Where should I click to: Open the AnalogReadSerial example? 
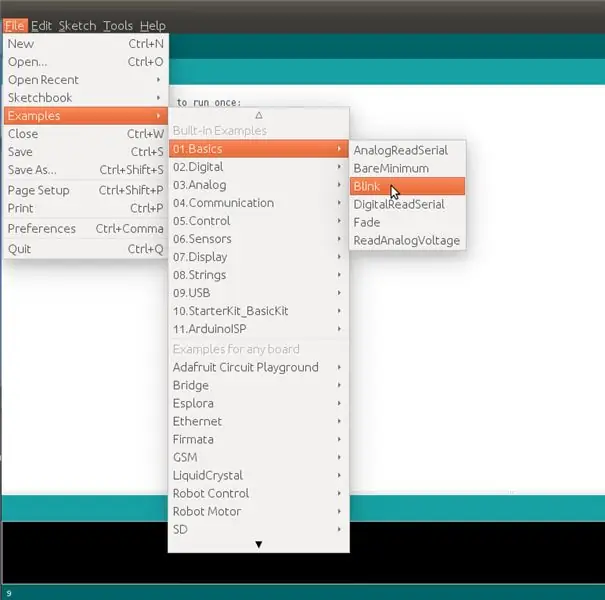click(x=407, y=150)
